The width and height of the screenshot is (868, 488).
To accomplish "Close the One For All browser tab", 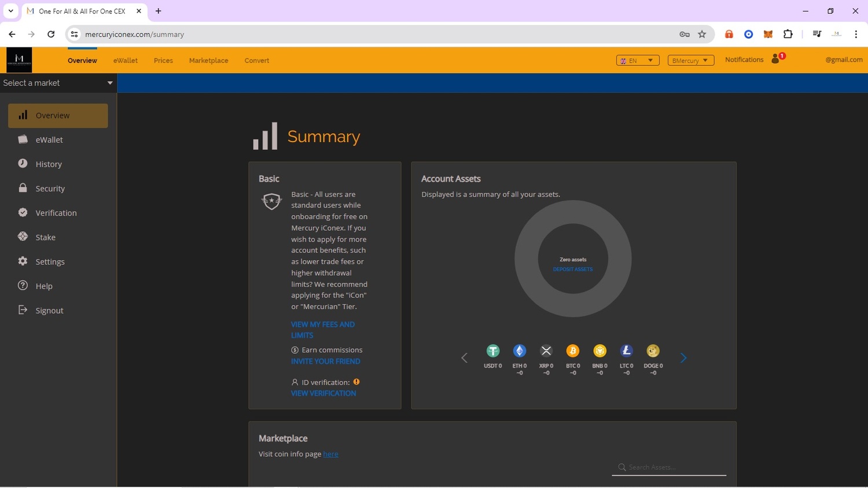I will click(139, 11).
